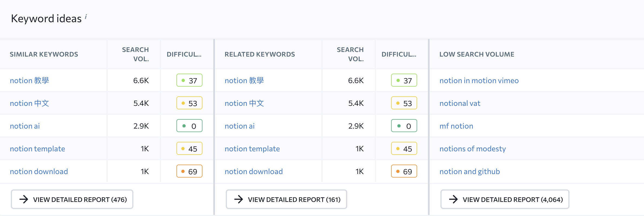Click difficulty badge 0 in Related Keywords
Viewport: 644px width, 216px height.
tap(404, 126)
